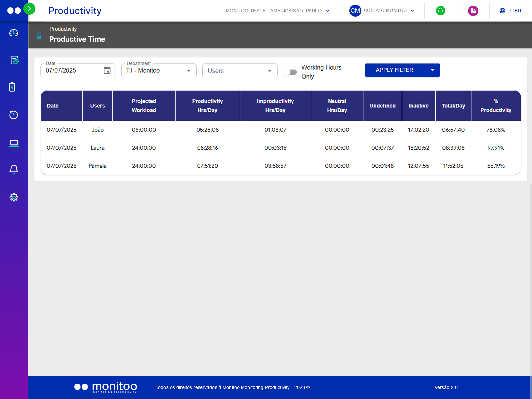Click the green support headset icon
Image resolution: width=532 pixels, height=399 pixels.
[x=440, y=11]
